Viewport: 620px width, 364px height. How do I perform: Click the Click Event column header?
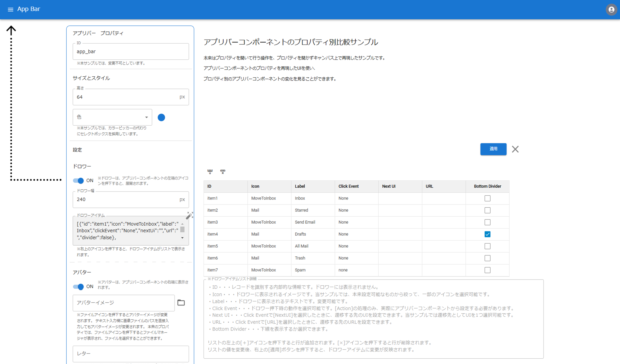[356, 186]
